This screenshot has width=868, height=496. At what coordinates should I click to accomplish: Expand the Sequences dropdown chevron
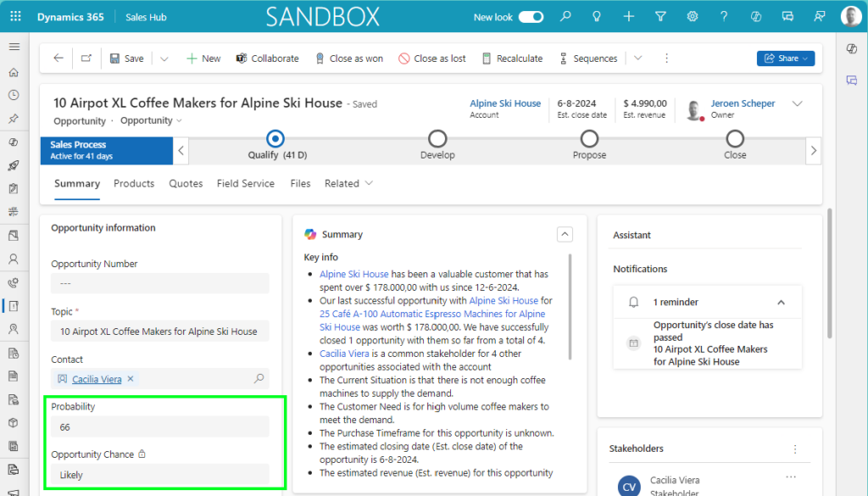(x=637, y=59)
